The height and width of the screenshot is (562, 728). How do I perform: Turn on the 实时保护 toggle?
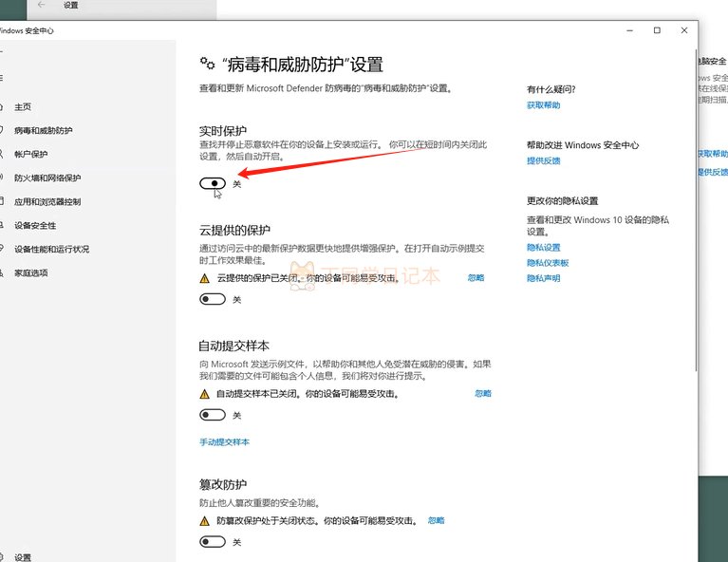(x=213, y=183)
